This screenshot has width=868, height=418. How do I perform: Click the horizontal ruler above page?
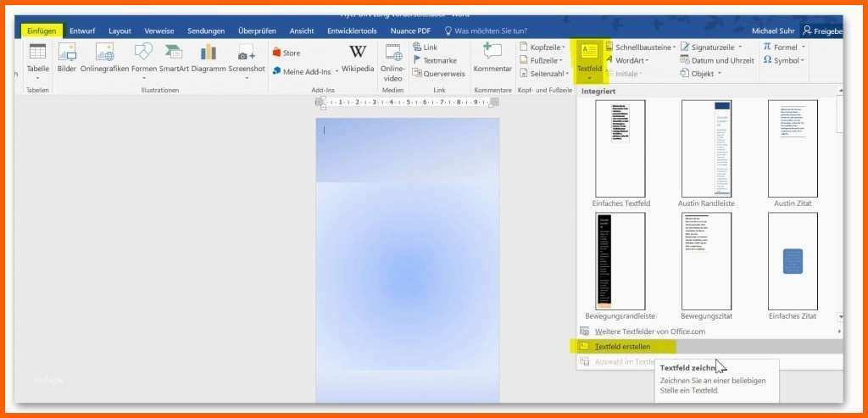407,103
